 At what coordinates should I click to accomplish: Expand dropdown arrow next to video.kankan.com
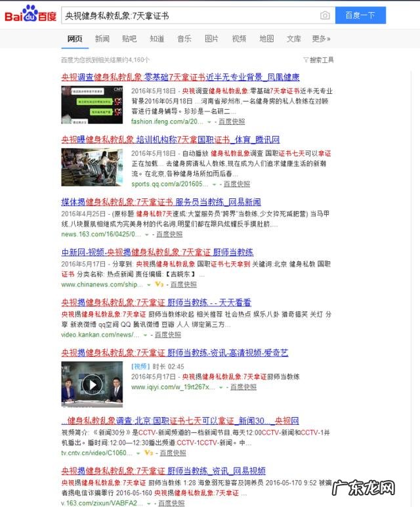145,335
